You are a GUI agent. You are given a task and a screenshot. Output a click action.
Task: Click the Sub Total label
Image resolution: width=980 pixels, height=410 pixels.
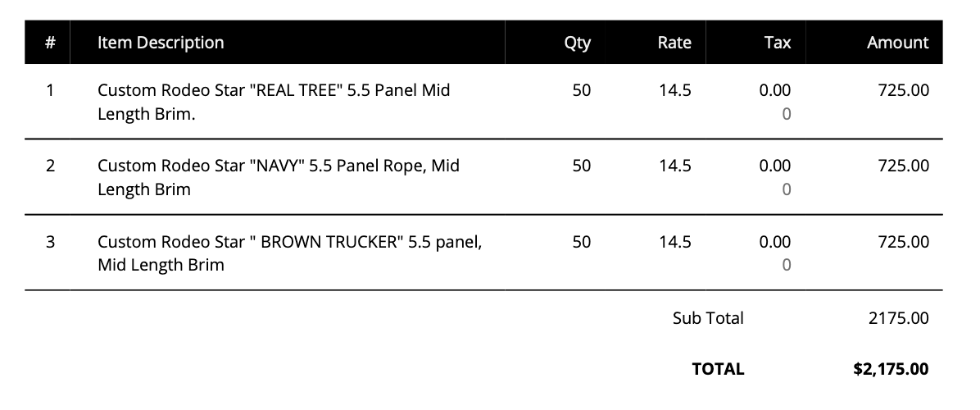tap(708, 318)
